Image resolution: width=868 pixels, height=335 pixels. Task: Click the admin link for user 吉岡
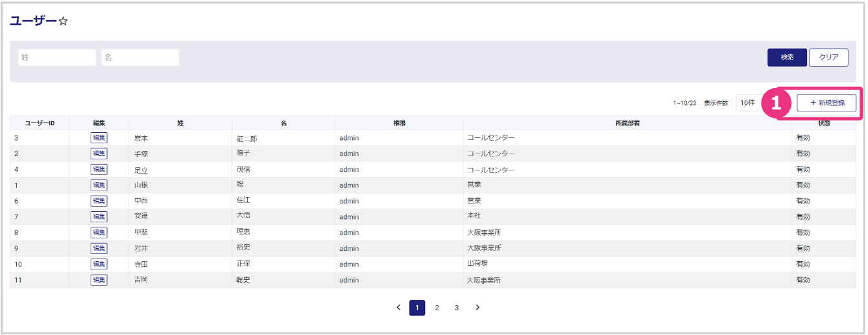[x=349, y=280]
